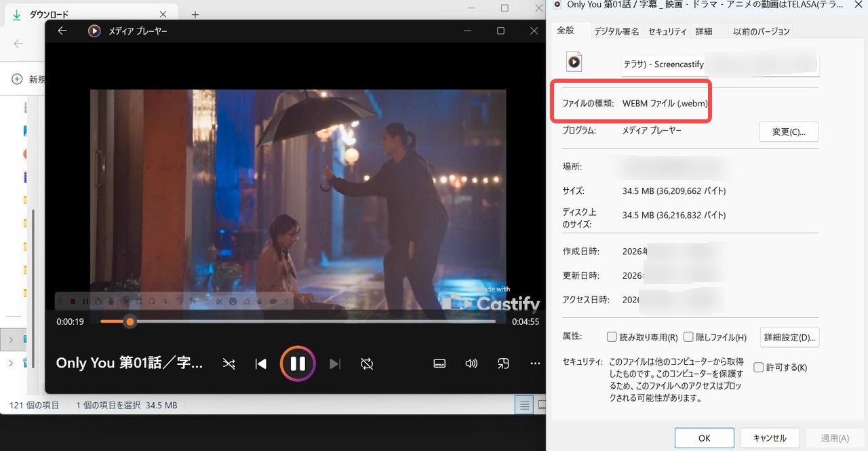Jump to previous item in Media Player

pyautogui.click(x=260, y=364)
